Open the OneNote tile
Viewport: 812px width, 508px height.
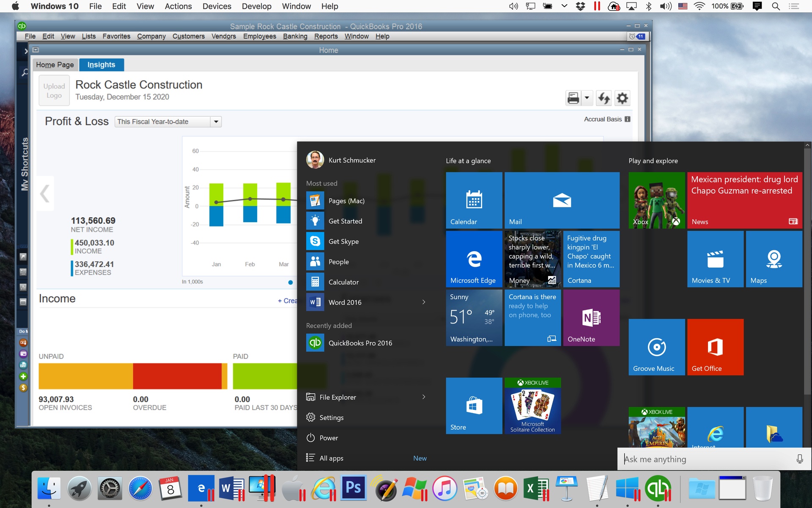point(591,318)
